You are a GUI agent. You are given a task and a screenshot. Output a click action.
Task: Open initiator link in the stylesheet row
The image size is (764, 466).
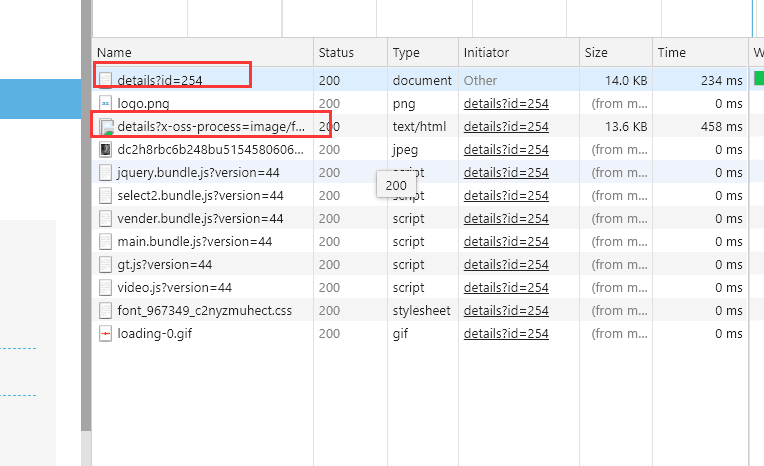[506, 311]
